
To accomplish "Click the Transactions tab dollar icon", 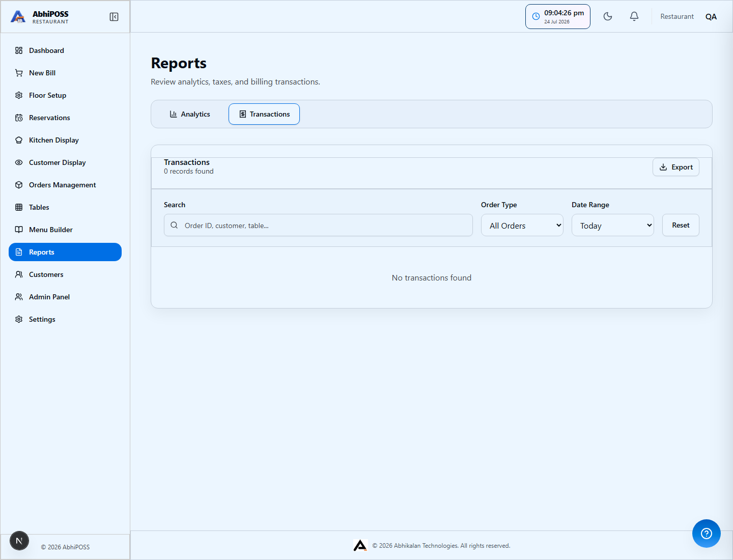I will click(243, 114).
